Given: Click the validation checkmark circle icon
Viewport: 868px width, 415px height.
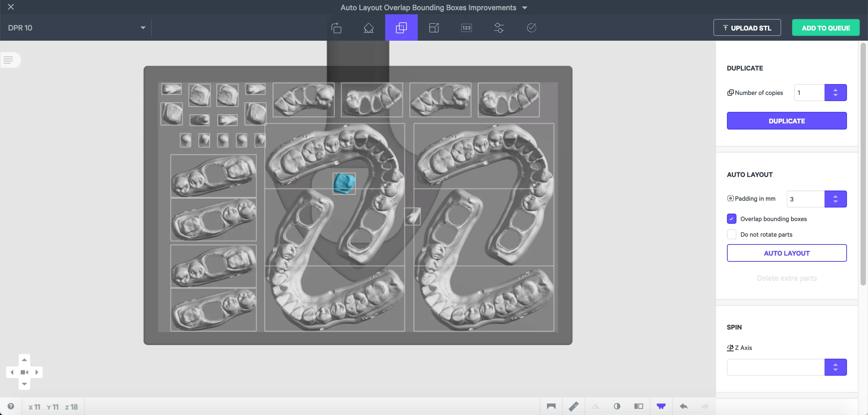Looking at the screenshot, I should point(531,28).
